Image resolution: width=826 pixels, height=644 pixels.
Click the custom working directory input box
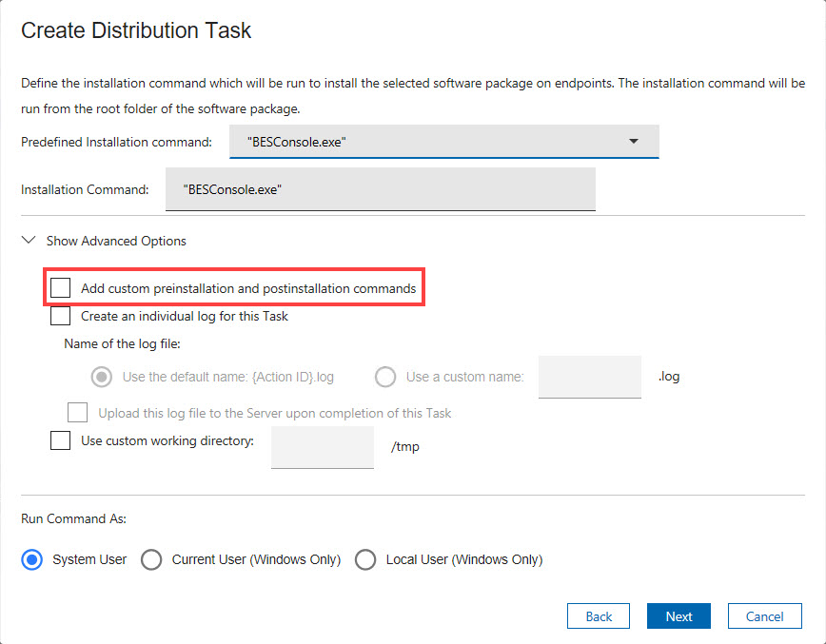pyautogui.click(x=322, y=447)
